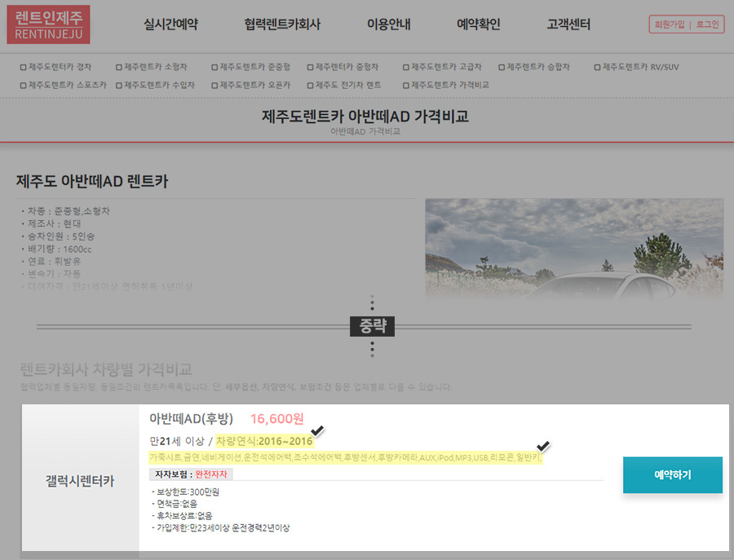Open the 고객센터 menu
The width and height of the screenshot is (734, 560).
click(568, 24)
